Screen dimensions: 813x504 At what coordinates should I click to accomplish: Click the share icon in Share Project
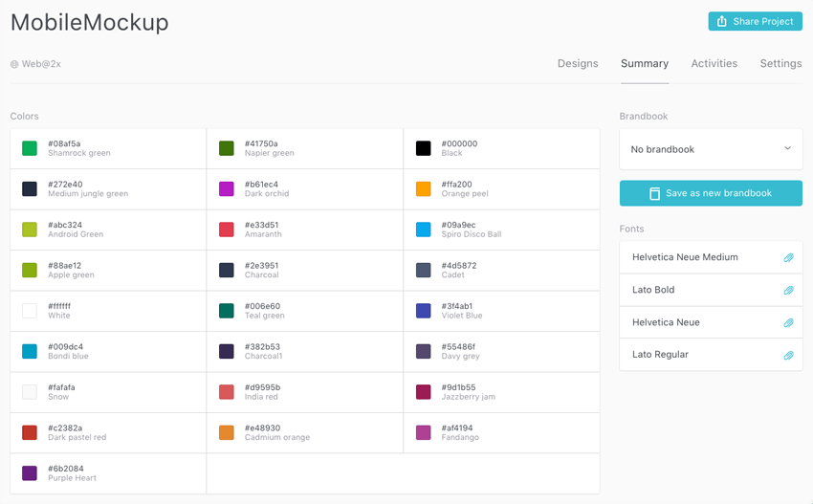[722, 21]
